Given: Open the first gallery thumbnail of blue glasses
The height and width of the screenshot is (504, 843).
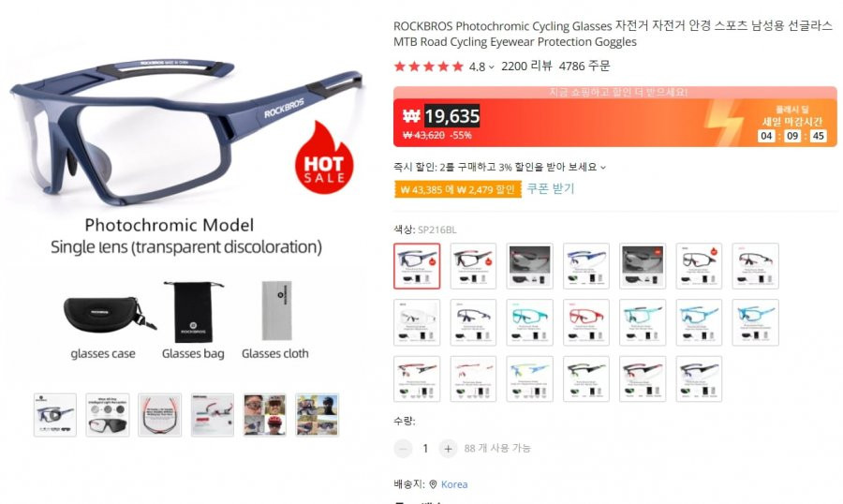Looking at the screenshot, I should pos(55,415).
